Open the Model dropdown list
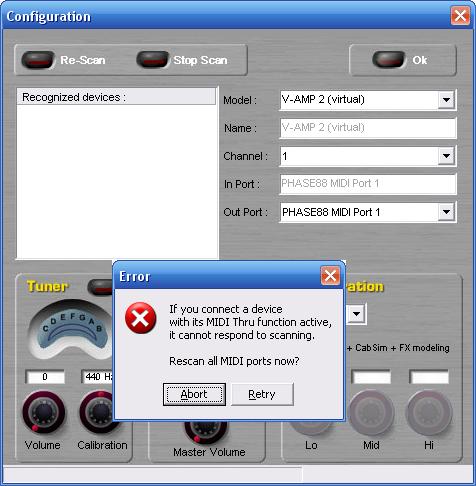 point(446,100)
